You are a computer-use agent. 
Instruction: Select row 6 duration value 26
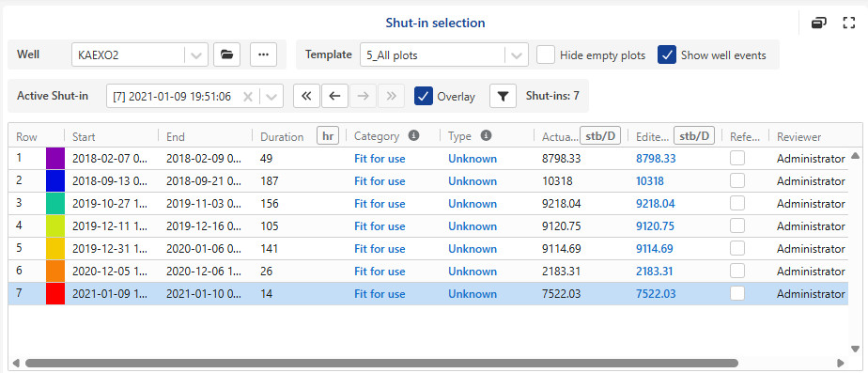(x=266, y=272)
